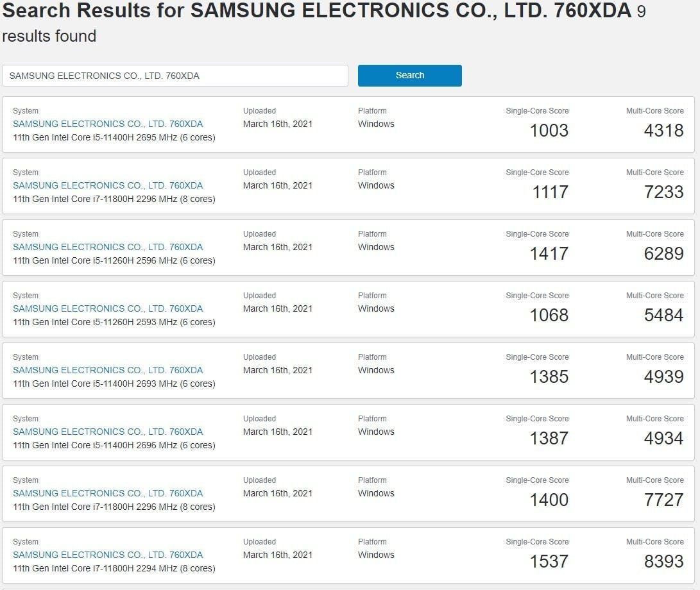Screen dimensions: 700x590
Task: Open the 760XDA link for i5-11400H 2693 MHz
Action: point(108,370)
